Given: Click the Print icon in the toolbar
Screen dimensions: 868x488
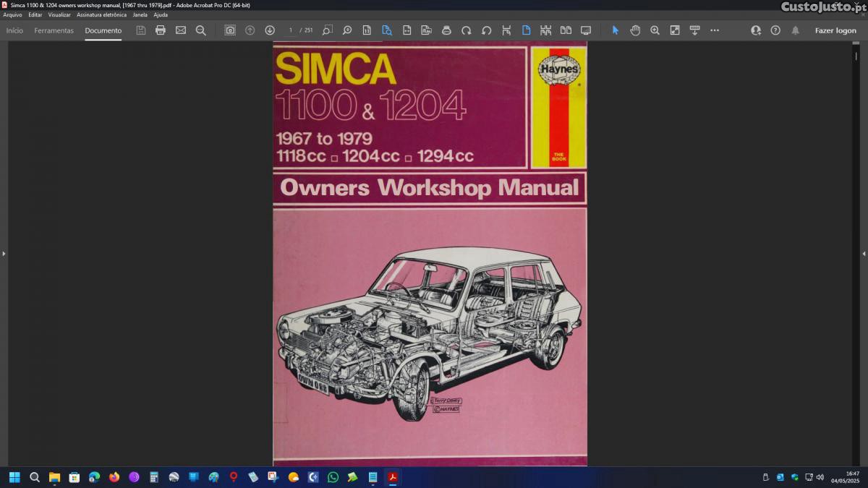Looking at the screenshot, I should (x=161, y=30).
